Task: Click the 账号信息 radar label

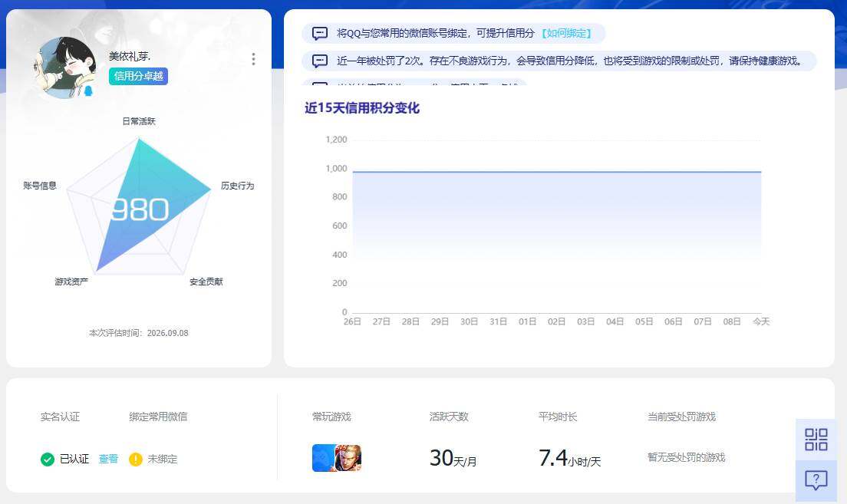Action: (40, 186)
